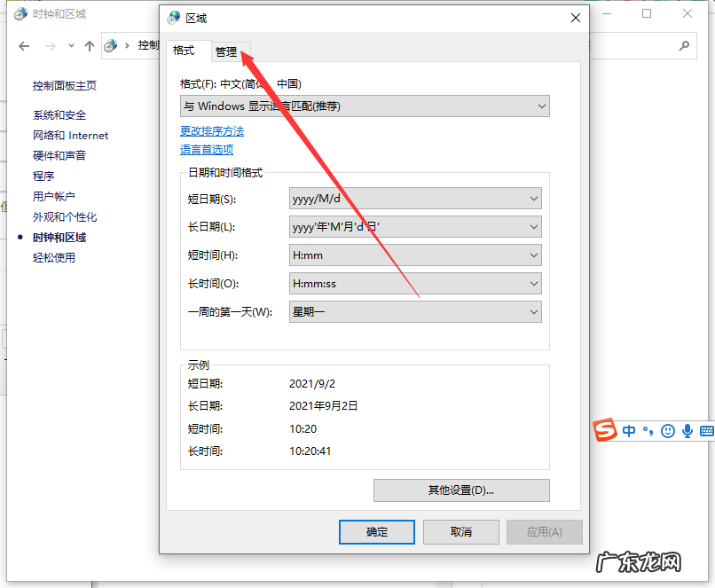The width and height of the screenshot is (715, 588).
Task: Click the forward navigation arrow
Action: tap(50, 45)
